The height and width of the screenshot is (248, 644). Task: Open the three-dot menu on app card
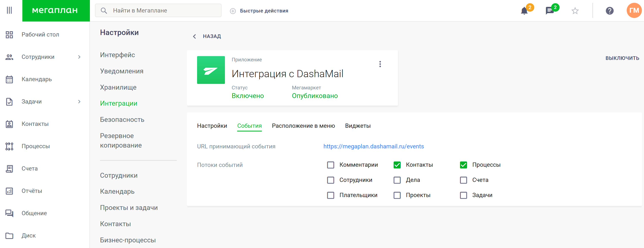(380, 64)
